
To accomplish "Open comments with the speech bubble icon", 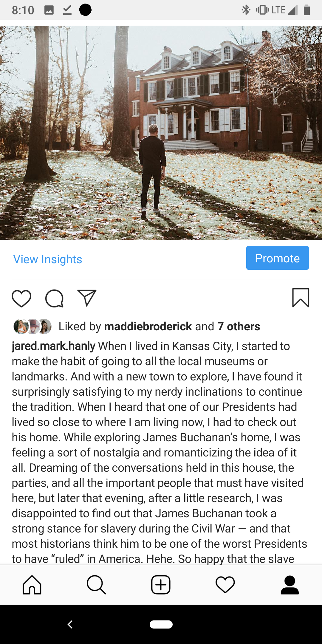I will pos(54,298).
